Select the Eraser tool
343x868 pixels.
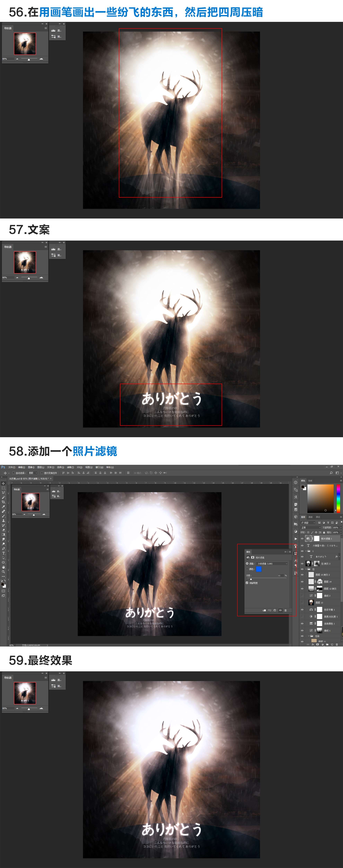click(3, 530)
